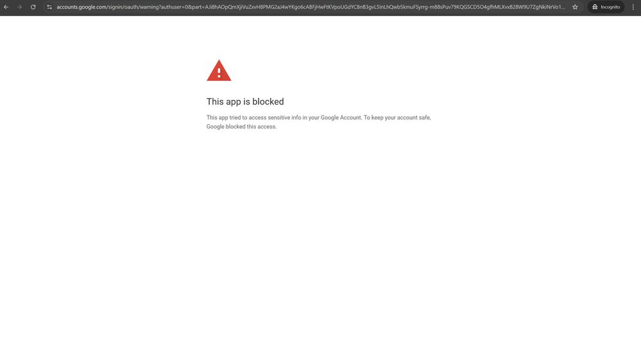
Task: Open the Chrome three-dot menu
Action: point(633,7)
